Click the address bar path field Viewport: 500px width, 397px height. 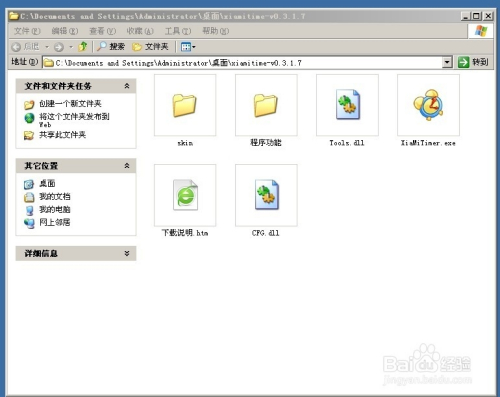[x=242, y=63]
